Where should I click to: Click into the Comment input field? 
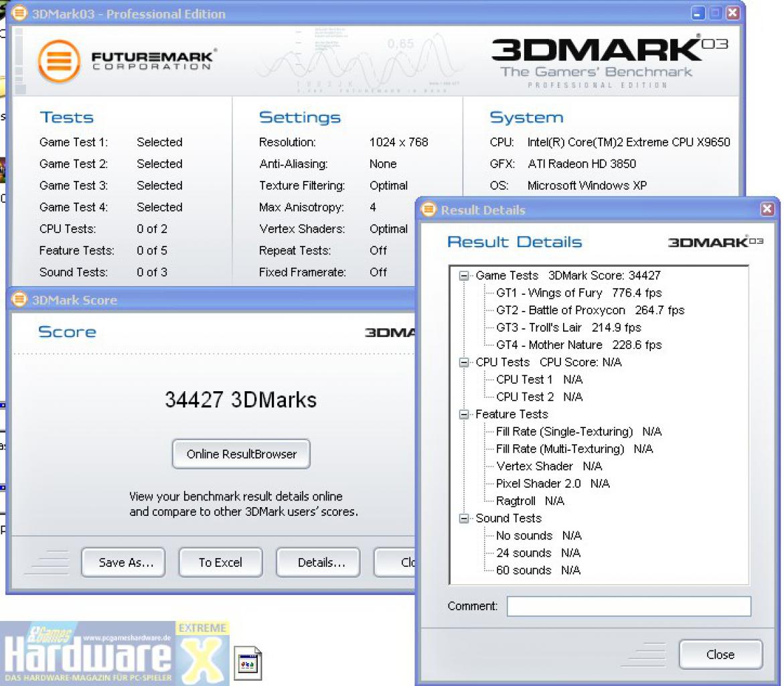[629, 606]
